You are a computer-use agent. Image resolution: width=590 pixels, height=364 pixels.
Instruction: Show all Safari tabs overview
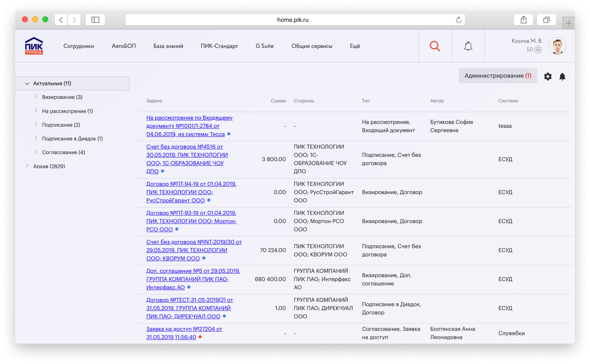546,20
